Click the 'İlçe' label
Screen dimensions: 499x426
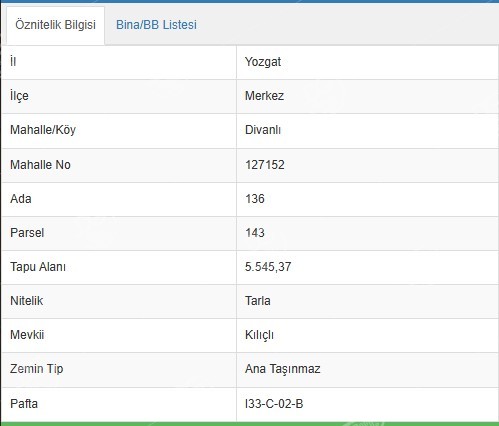click(x=19, y=96)
